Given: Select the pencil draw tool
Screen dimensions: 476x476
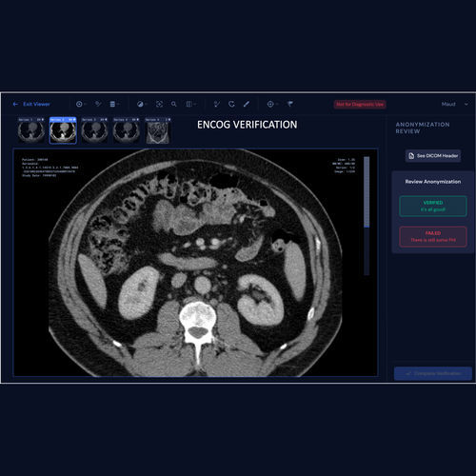Looking at the screenshot, I should point(247,104).
